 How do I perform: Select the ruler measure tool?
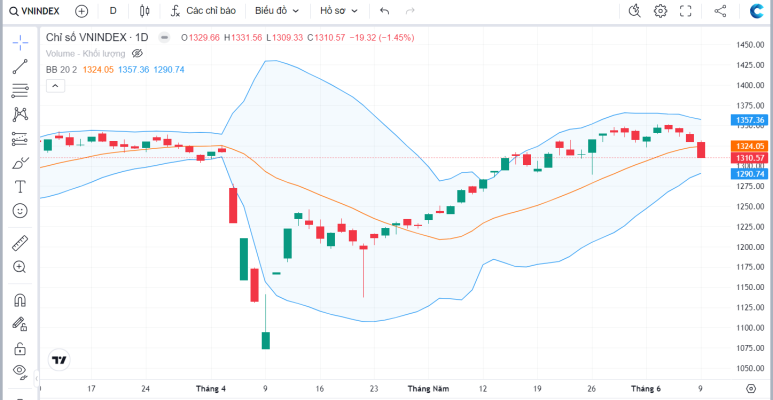20,243
